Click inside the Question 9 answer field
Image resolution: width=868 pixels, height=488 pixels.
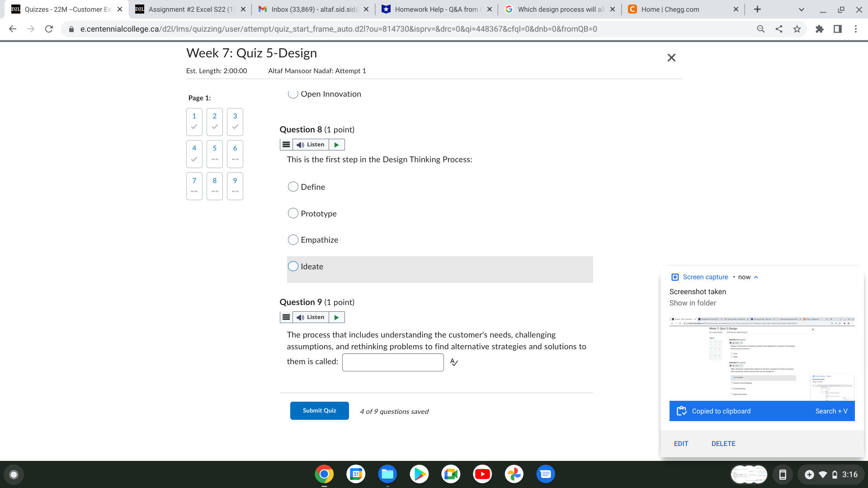point(392,362)
